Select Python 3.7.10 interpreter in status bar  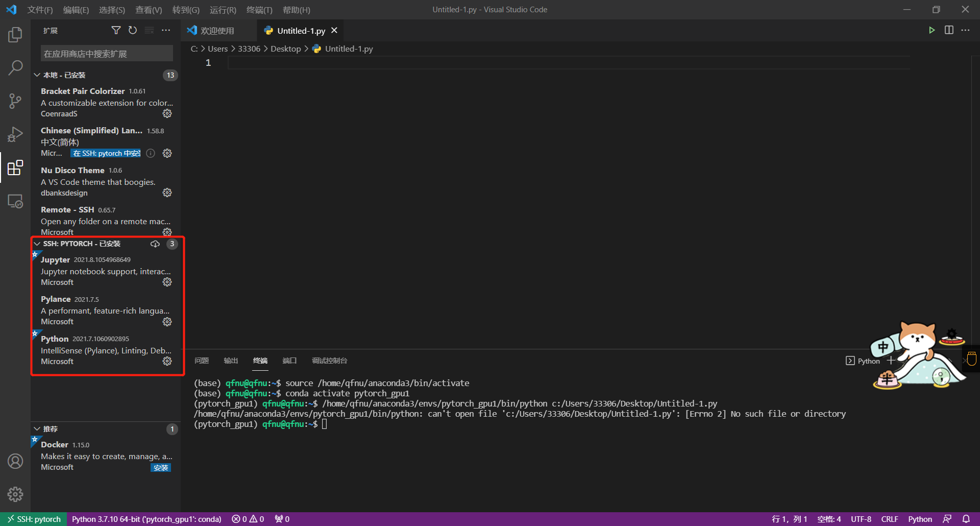pyautogui.click(x=146, y=519)
